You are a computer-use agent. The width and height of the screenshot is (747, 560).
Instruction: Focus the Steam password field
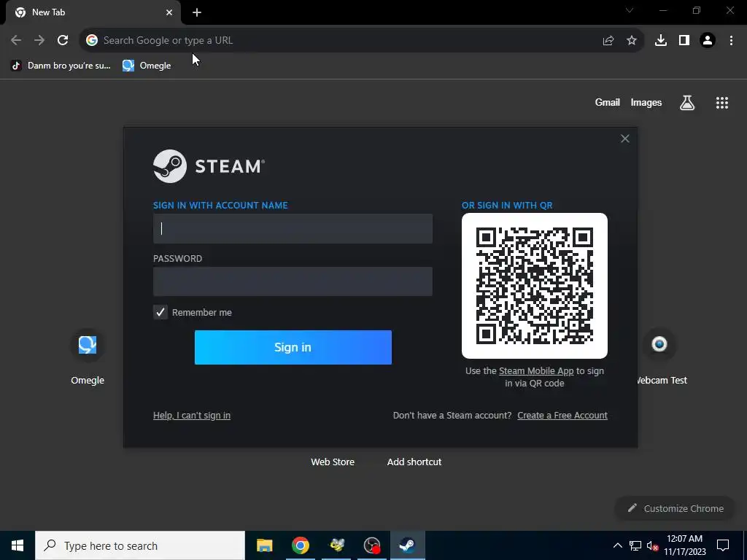(293, 281)
